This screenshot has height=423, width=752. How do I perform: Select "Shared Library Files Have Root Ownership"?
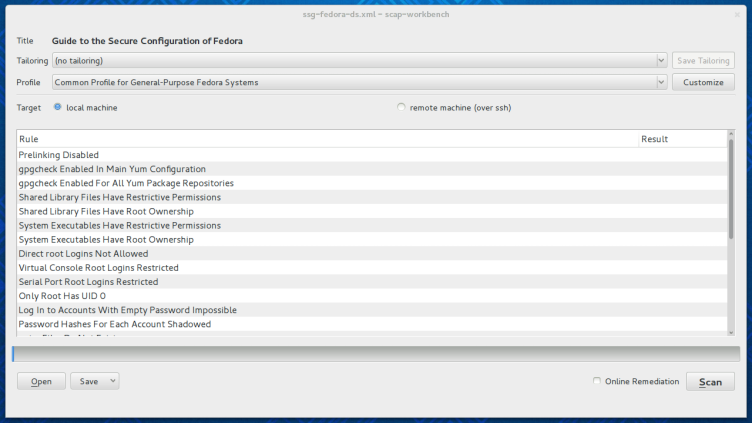pyautogui.click(x=372, y=212)
